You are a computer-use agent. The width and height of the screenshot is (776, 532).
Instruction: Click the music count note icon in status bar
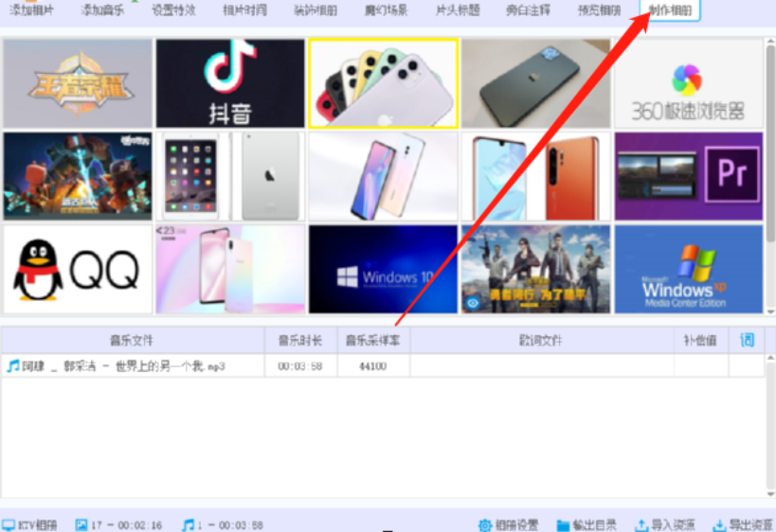click(188, 525)
